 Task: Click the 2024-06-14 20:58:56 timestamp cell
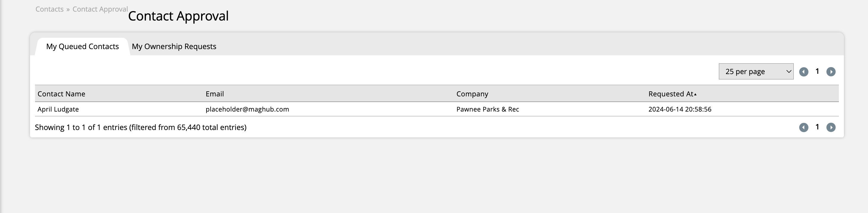point(680,109)
